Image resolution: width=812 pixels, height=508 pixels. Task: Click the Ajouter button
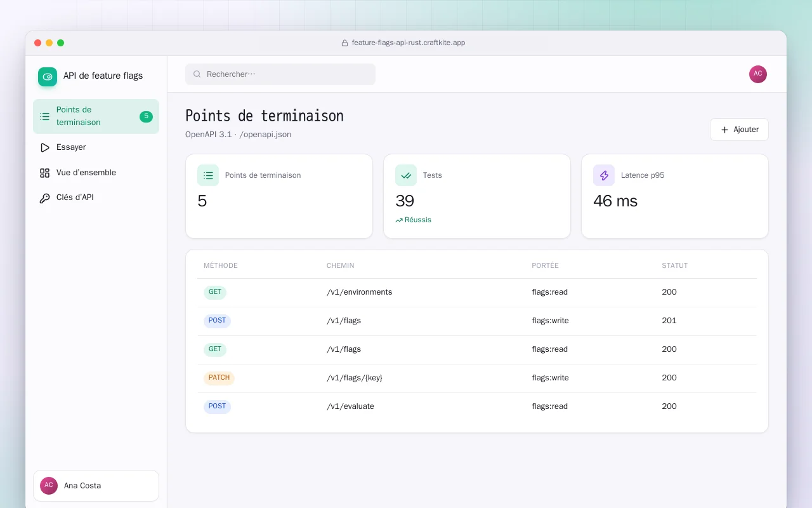(739, 130)
